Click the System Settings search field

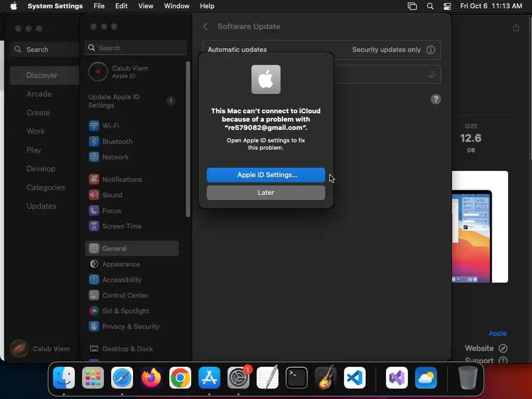(136, 48)
